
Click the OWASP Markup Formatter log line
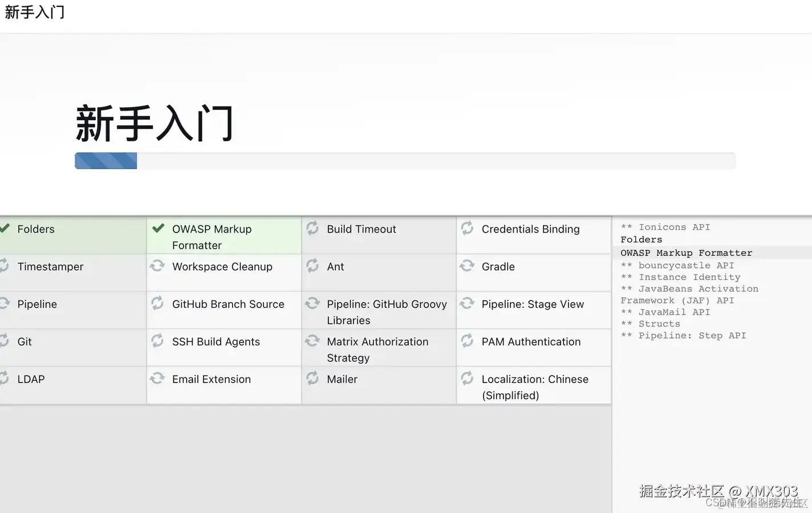pyautogui.click(x=686, y=253)
